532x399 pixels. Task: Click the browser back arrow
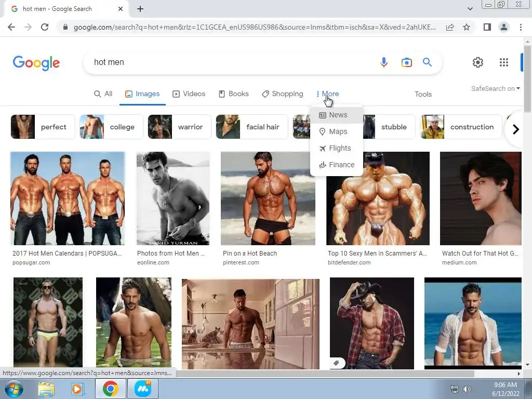pyautogui.click(x=11, y=27)
